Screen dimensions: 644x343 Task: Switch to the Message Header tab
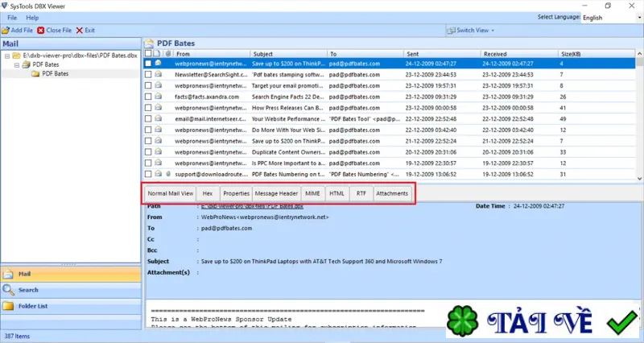coord(276,193)
